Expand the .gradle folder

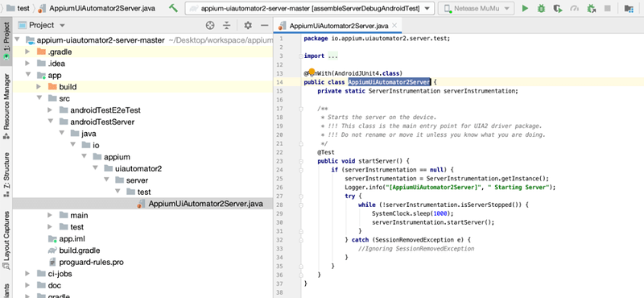click(27, 52)
